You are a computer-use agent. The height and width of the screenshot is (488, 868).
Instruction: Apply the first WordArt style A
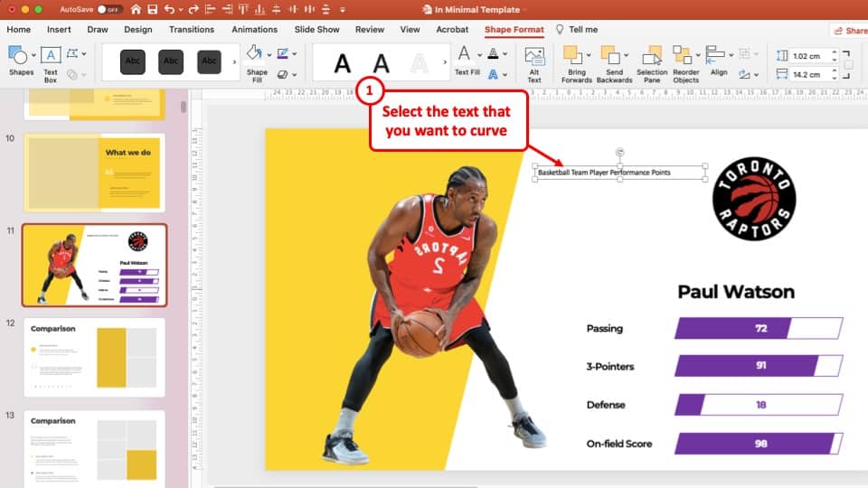(x=343, y=63)
